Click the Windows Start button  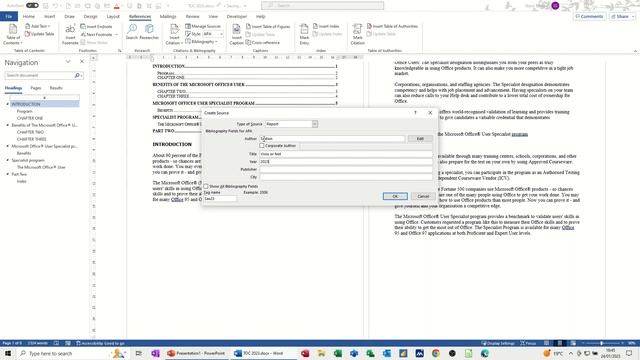pos(8,353)
